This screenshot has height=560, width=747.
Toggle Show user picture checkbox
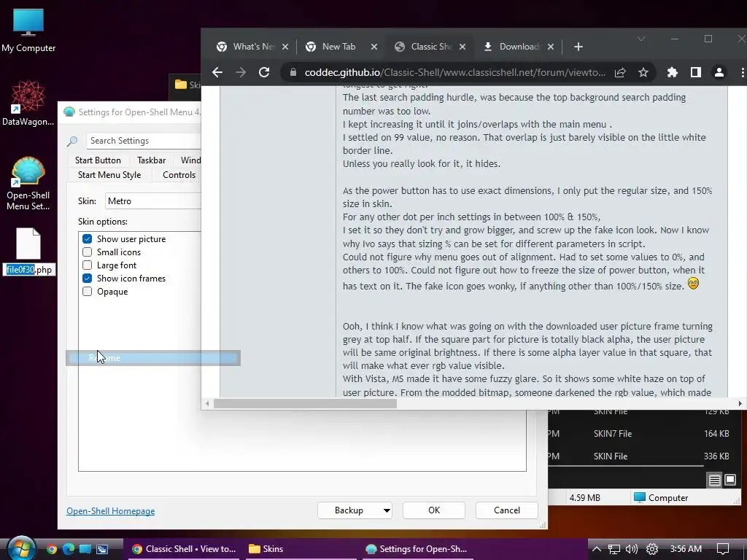coord(88,239)
